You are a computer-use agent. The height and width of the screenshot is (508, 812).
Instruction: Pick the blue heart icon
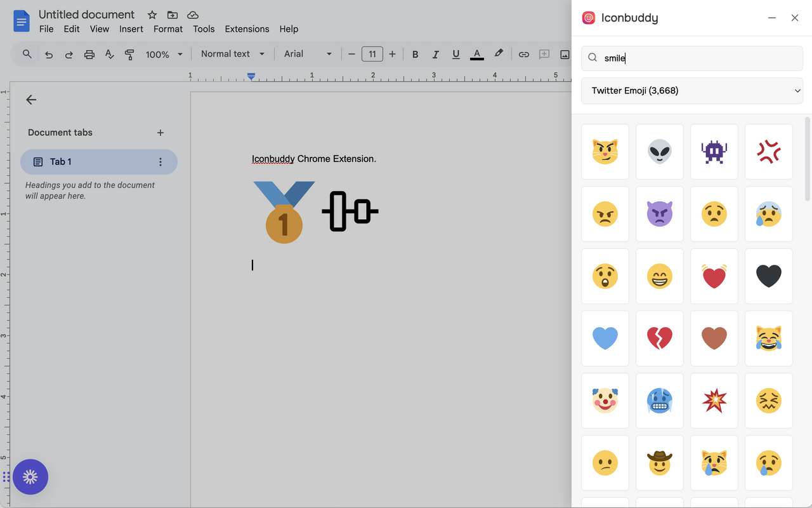click(605, 338)
